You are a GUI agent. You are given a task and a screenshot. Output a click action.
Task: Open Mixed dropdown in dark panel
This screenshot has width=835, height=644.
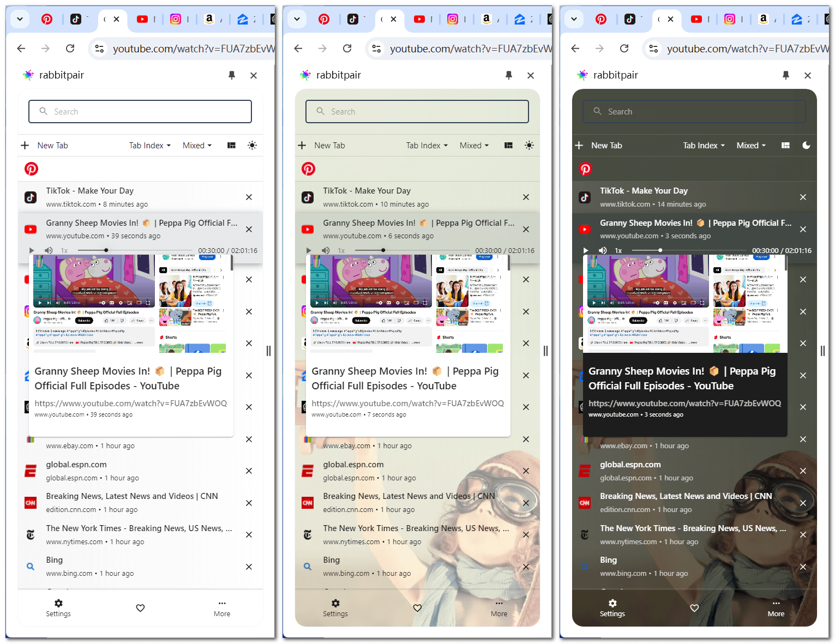(751, 146)
